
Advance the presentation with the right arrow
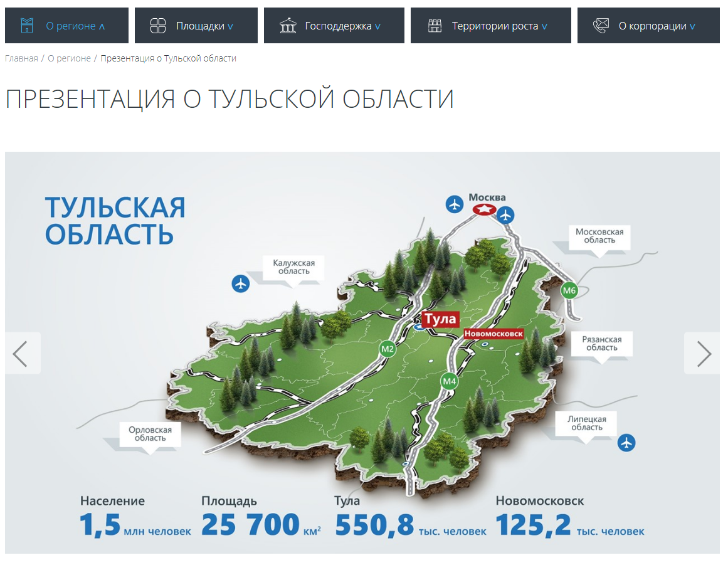(x=702, y=353)
